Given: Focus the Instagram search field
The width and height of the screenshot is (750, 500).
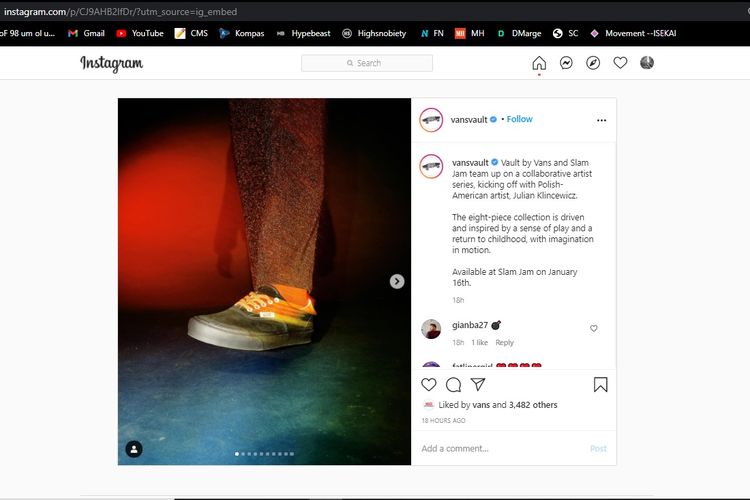Looking at the screenshot, I should (x=367, y=63).
